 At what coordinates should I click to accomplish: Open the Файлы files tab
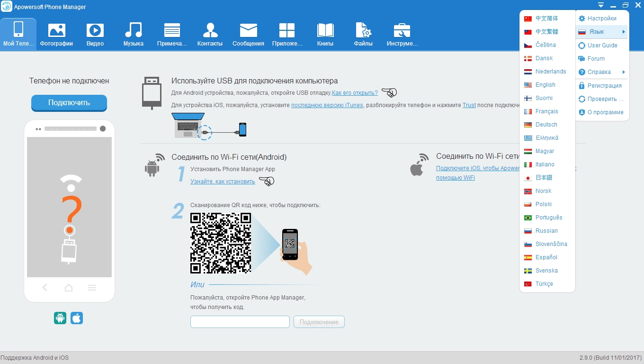point(363,34)
